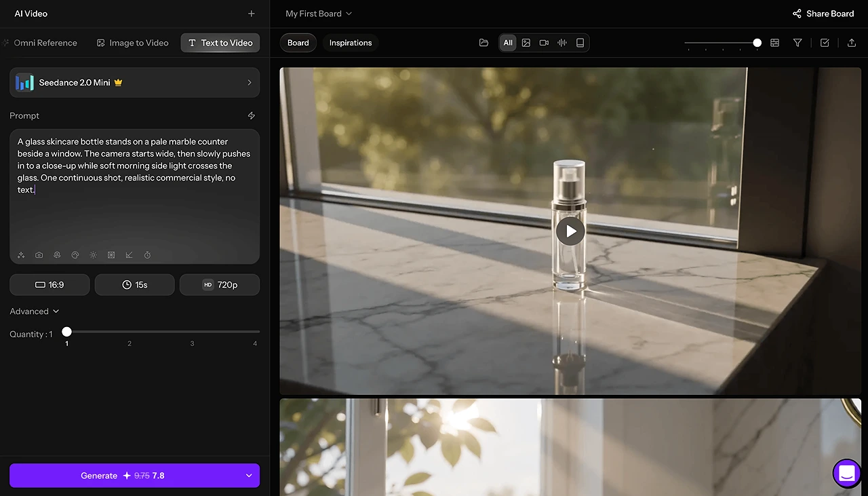Screen dimensions: 868x496
Task: Click the AI Video panel title
Action: [31, 14]
